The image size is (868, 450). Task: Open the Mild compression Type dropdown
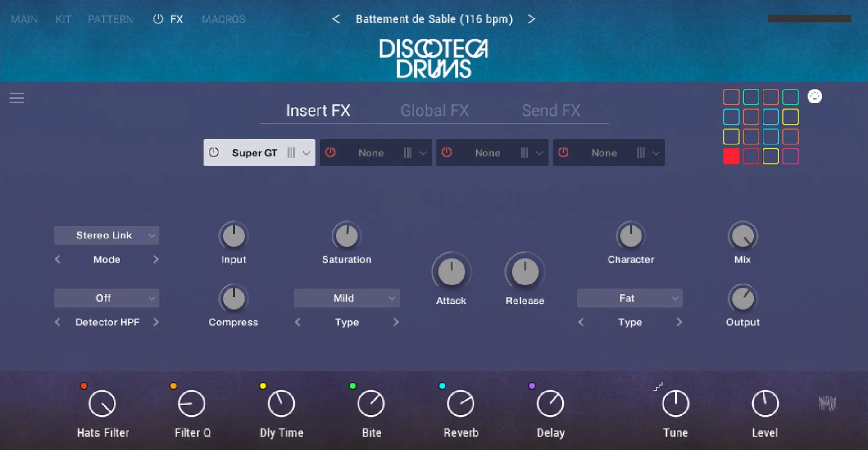pyautogui.click(x=346, y=298)
